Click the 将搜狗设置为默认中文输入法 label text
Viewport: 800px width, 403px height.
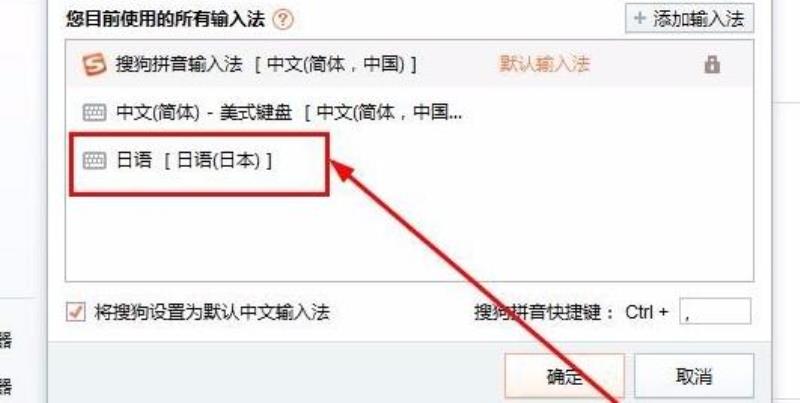[x=212, y=312]
